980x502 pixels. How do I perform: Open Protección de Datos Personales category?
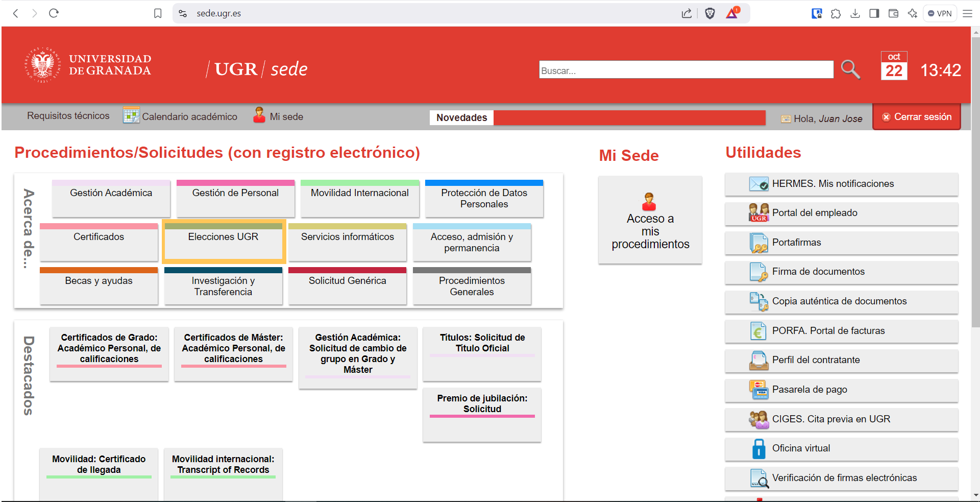pyautogui.click(x=484, y=198)
